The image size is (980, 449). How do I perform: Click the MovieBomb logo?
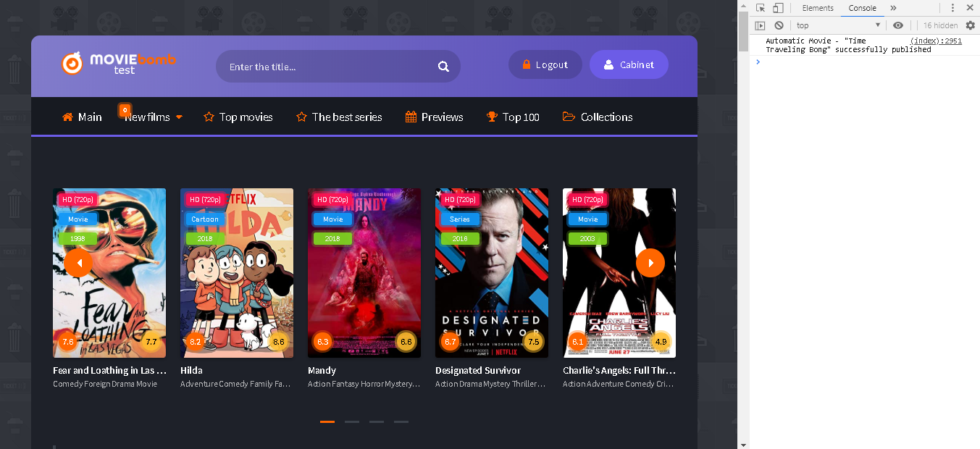click(x=119, y=64)
